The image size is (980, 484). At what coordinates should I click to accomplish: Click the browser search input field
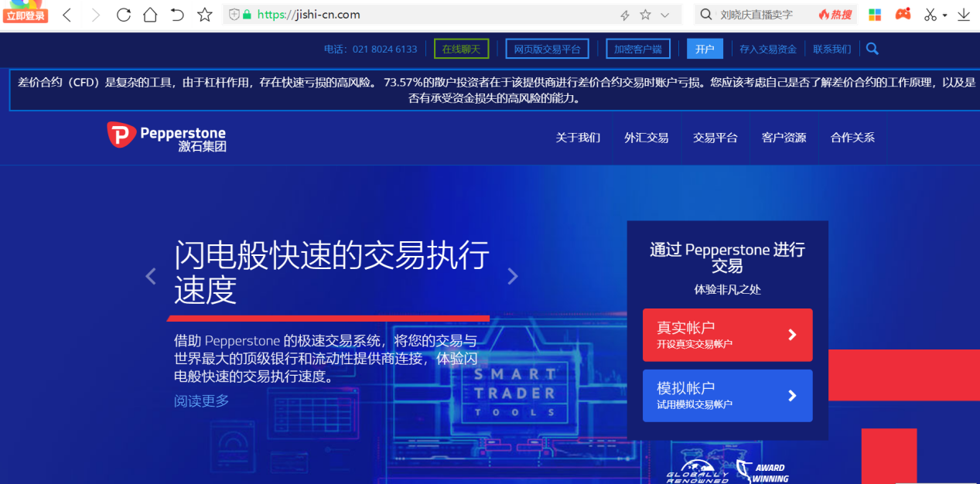pyautogui.click(x=766, y=15)
